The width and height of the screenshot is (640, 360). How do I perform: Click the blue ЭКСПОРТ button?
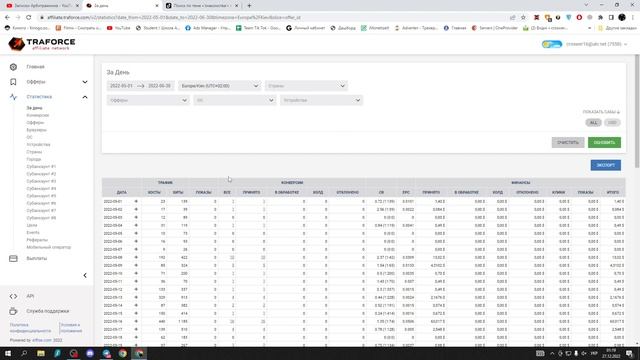[x=605, y=165]
